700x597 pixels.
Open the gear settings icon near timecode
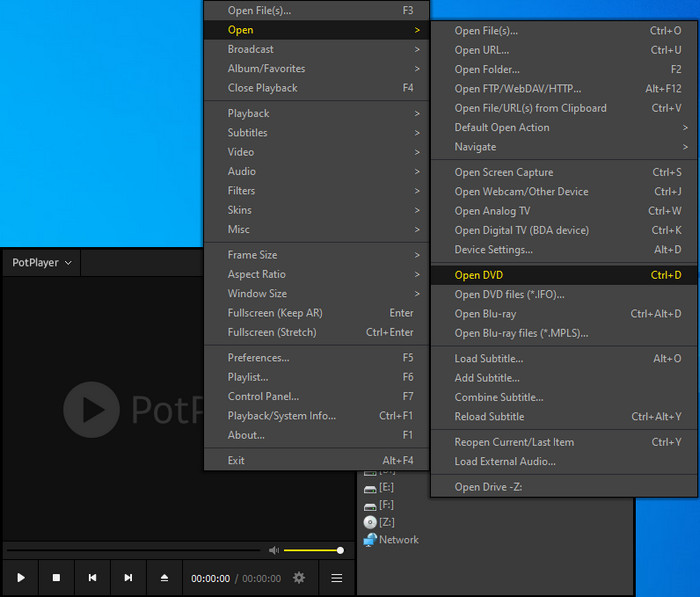click(299, 578)
